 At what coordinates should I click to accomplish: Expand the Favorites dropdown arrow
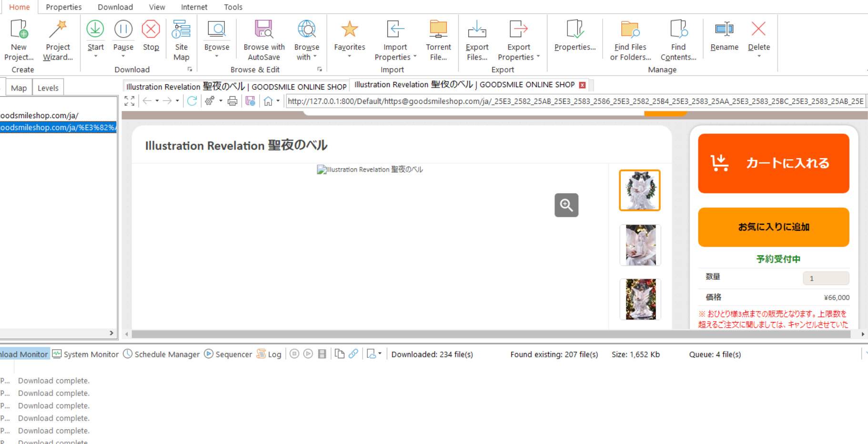pyautogui.click(x=350, y=56)
